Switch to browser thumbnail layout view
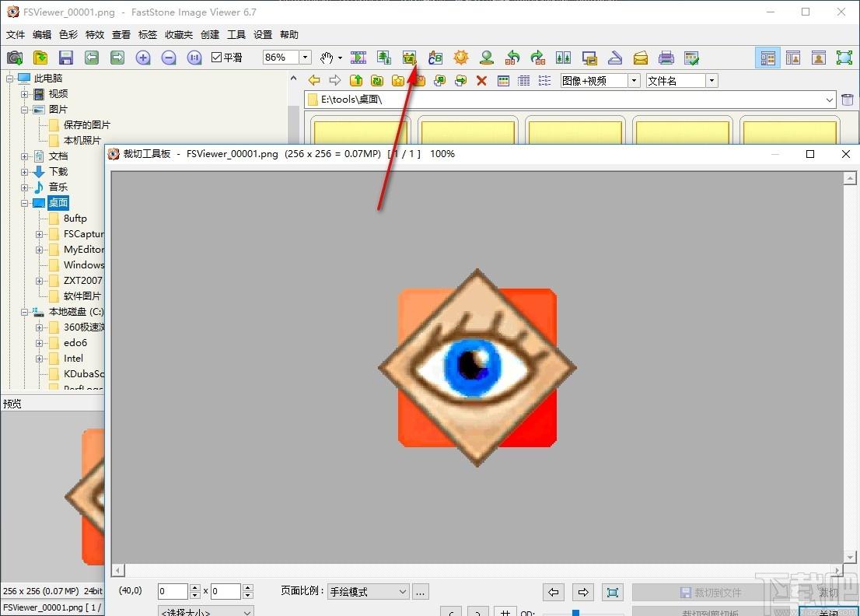 point(768,58)
